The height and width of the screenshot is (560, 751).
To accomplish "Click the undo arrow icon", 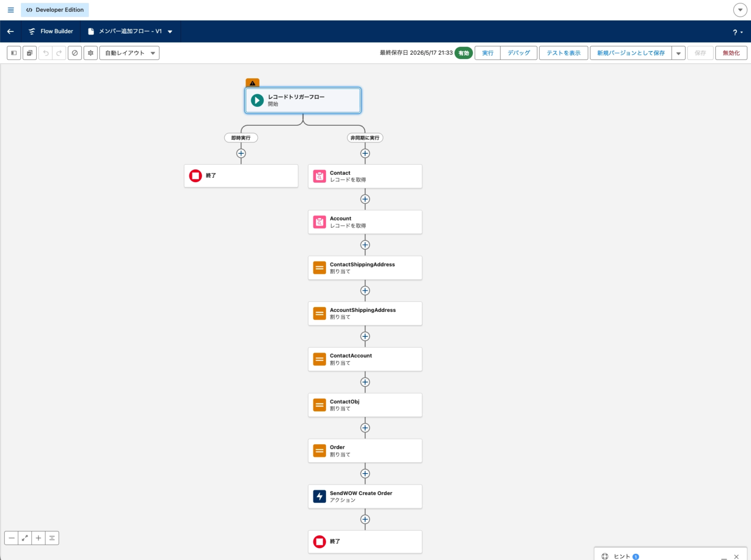I will pyautogui.click(x=46, y=53).
